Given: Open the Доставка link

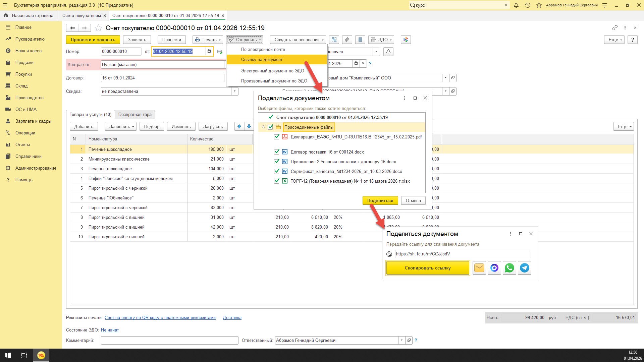Looking at the screenshot, I should tap(232, 317).
